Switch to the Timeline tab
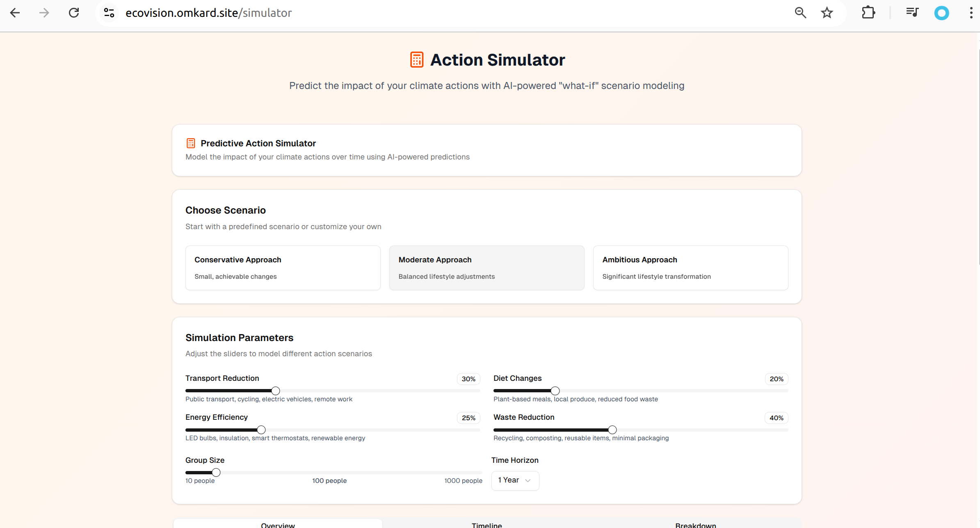 [487, 524]
